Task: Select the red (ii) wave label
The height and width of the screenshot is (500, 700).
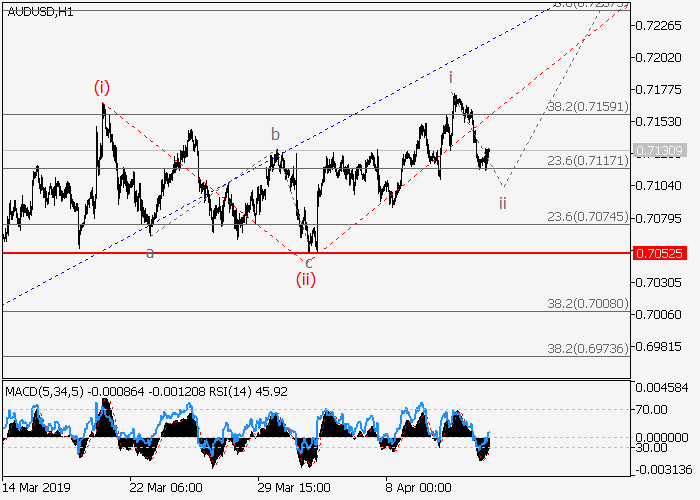Action: tap(305, 279)
